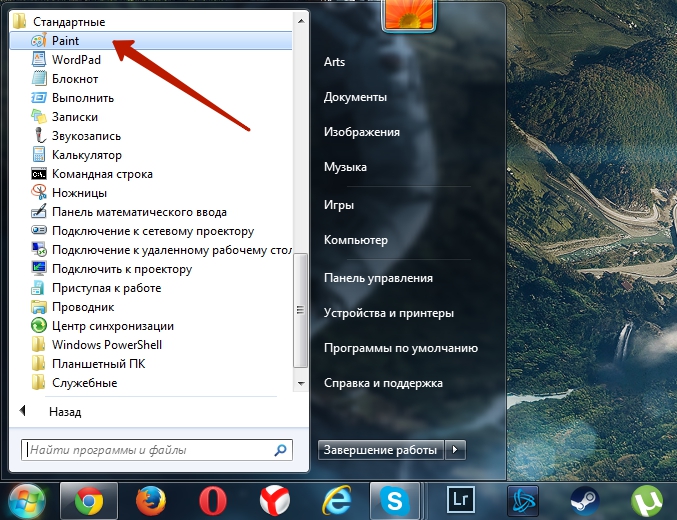The width and height of the screenshot is (677, 520).
Task: Click the remote desktop connection icon
Action: click(x=39, y=250)
